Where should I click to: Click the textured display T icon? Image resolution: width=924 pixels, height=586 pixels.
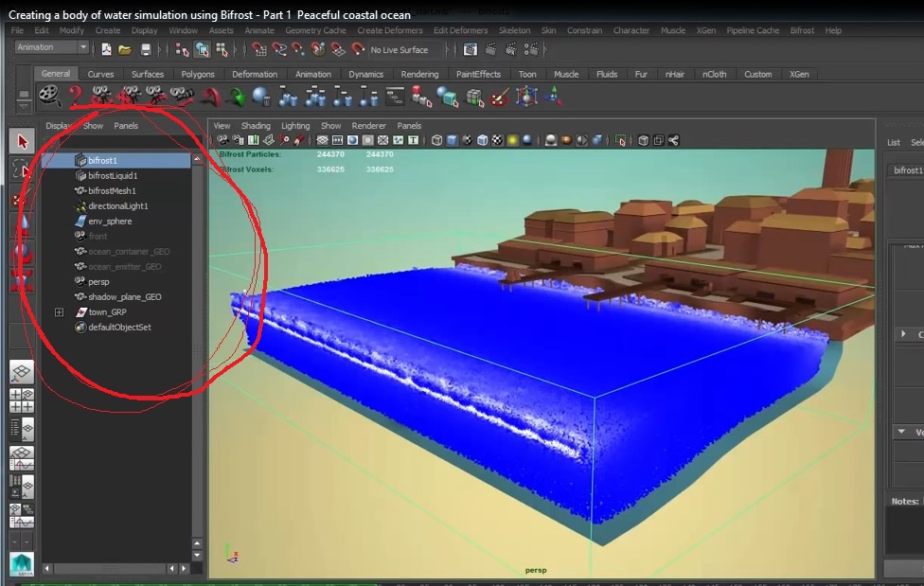coord(412,139)
